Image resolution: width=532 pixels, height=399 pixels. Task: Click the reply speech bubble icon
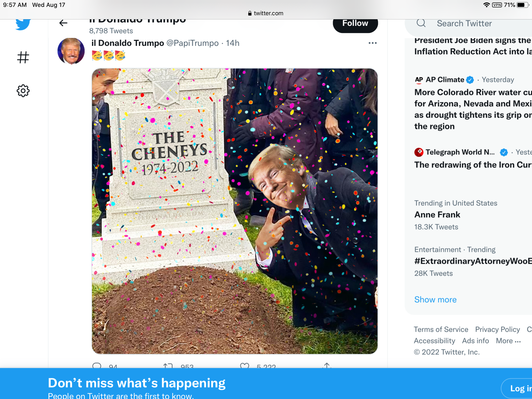coord(97,366)
